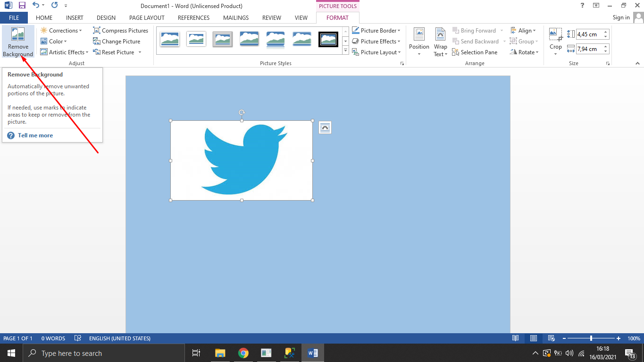
Task: Switch to the INSERT tab
Action: [x=75, y=18]
